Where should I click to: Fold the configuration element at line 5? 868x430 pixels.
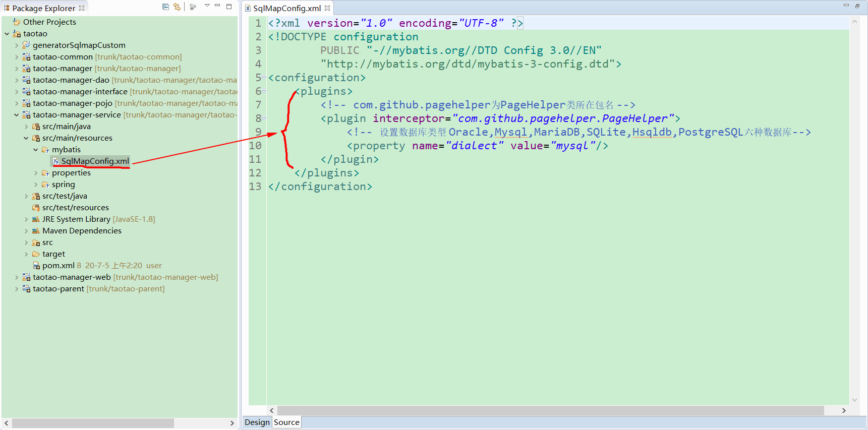coord(264,77)
